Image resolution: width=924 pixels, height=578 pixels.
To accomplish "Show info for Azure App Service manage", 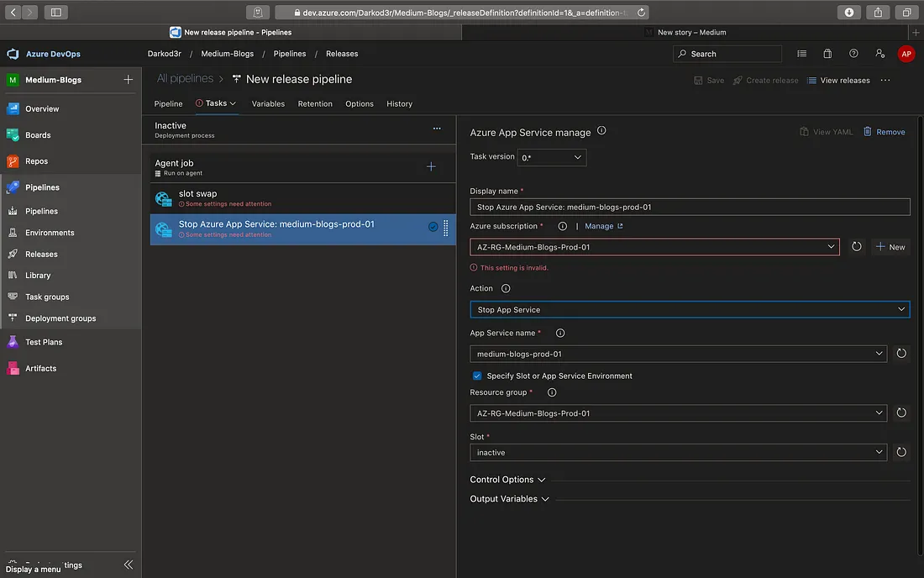I will pyautogui.click(x=601, y=131).
